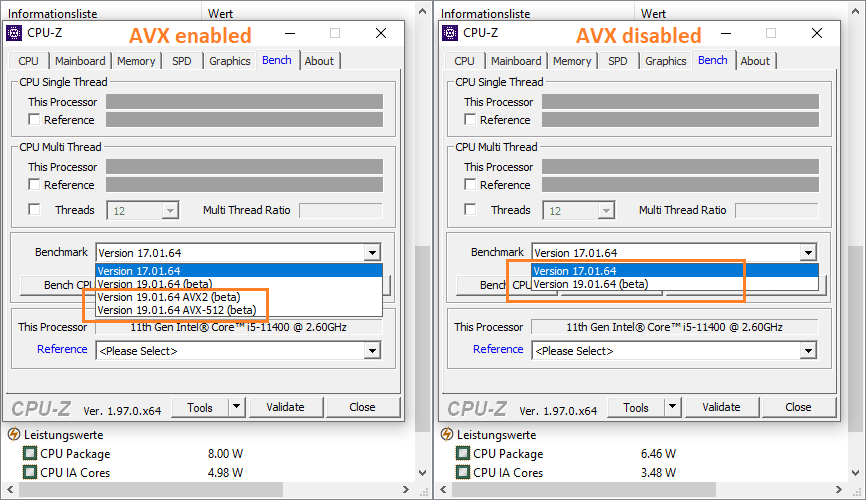Click Multi Thread Ratio field in right window
866x500 pixels.
[777, 210]
